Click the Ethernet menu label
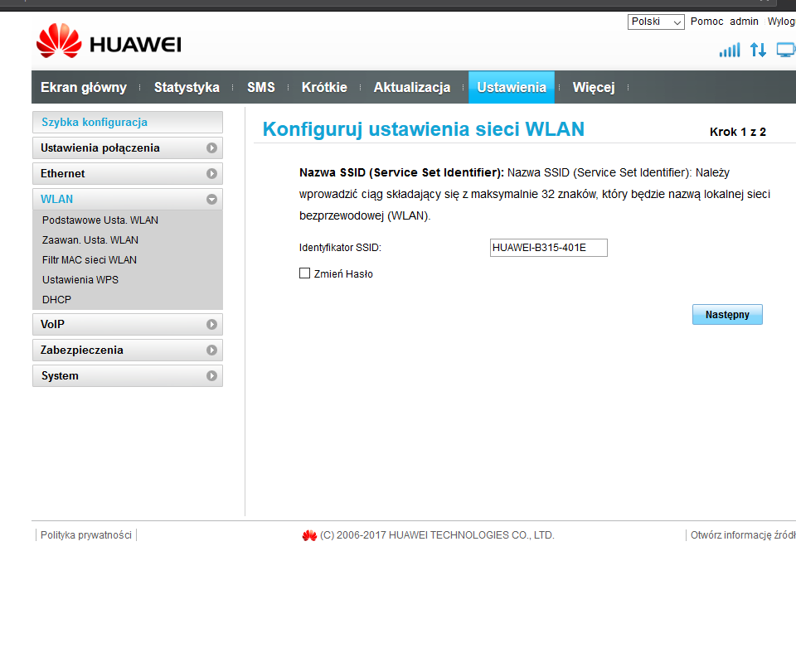This screenshot has width=796, height=672. click(62, 173)
